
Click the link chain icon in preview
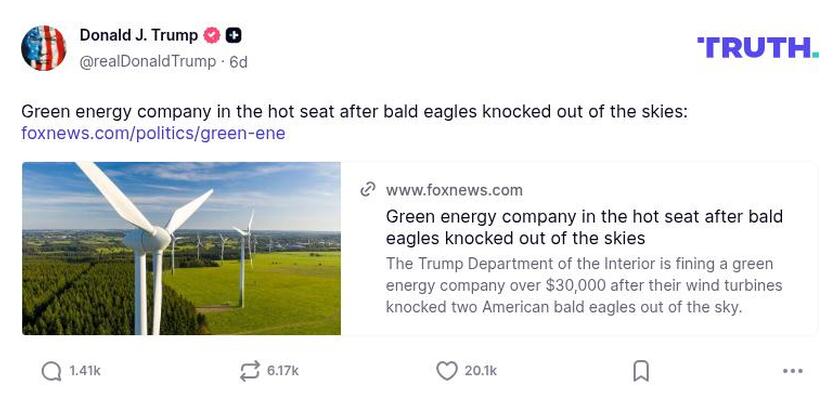click(368, 189)
